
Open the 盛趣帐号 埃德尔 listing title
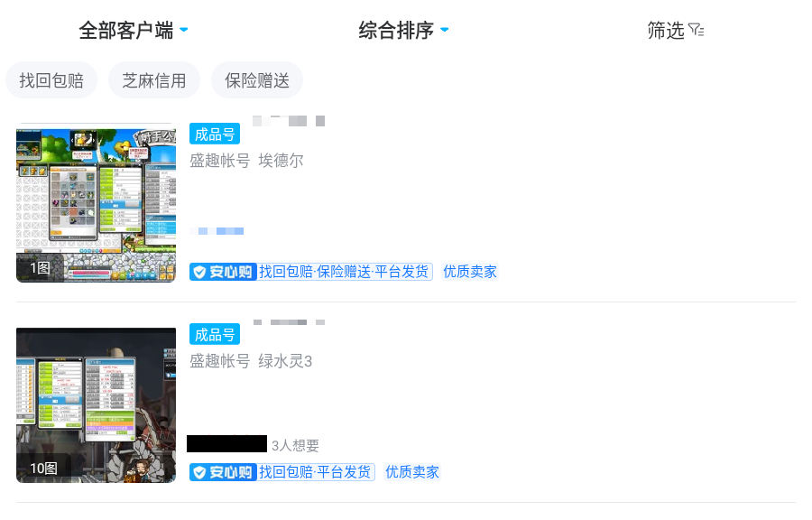[x=246, y=161]
